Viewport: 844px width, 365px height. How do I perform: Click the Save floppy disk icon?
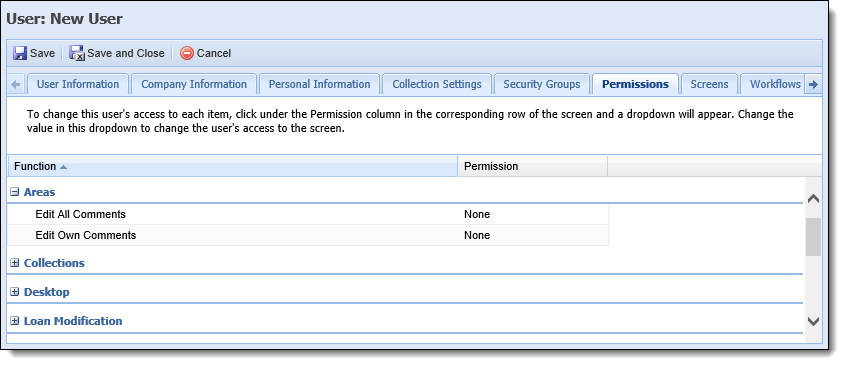pos(20,53)
